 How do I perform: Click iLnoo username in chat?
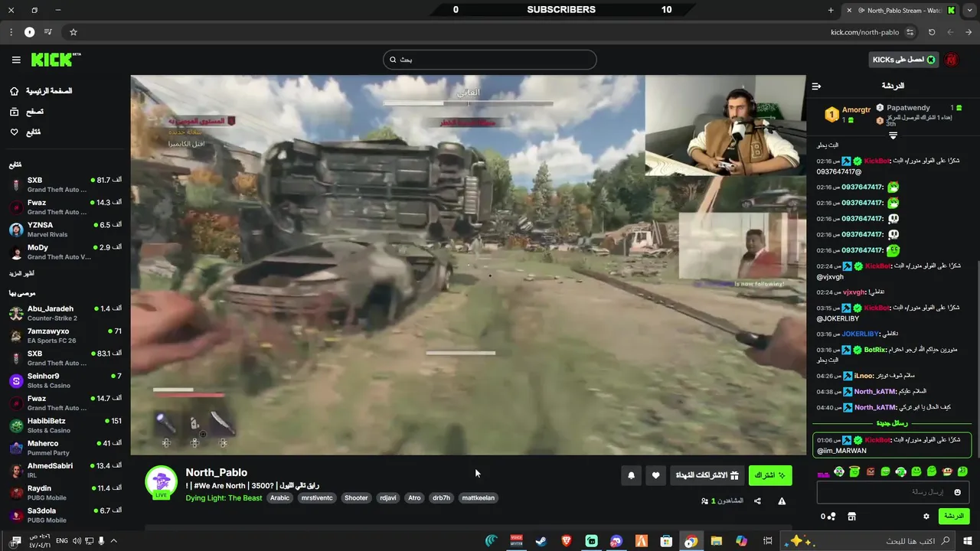tap(864, 376)
